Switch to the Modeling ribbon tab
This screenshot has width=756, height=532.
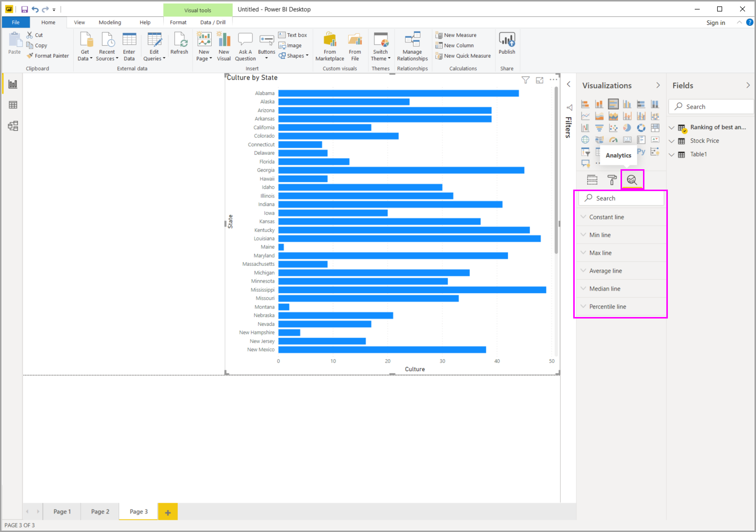click(x=110, y=22)
